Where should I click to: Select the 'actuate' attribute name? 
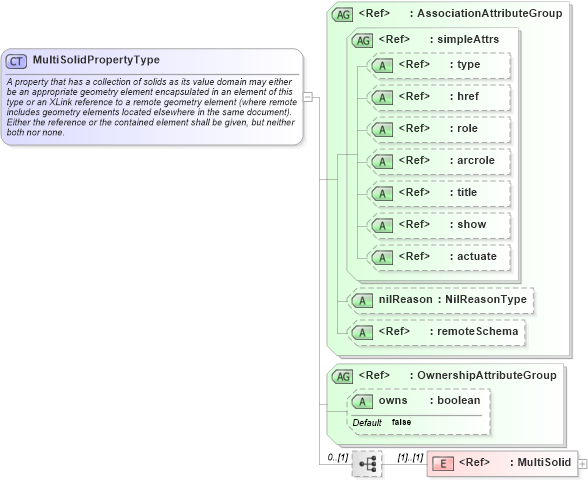[477, 256]
